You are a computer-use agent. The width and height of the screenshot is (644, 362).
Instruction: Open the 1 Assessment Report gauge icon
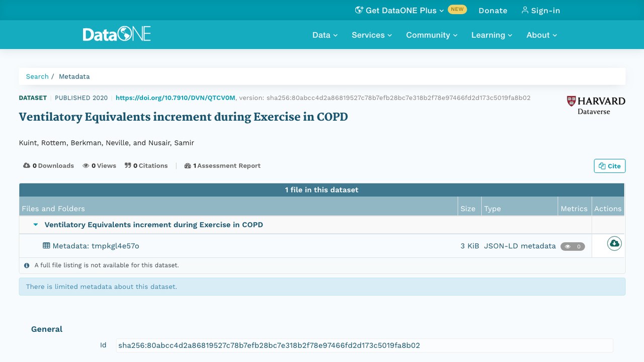[x=188, y=165]
